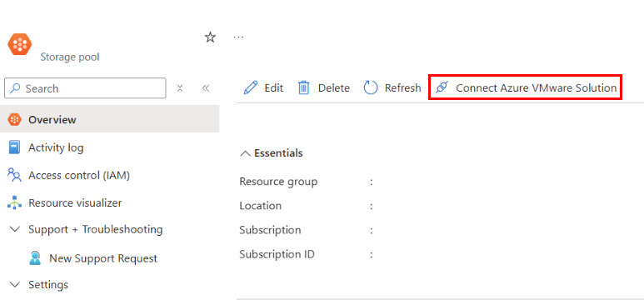This screenshot has width=644, height=300.
Task: Click the Storage pool subtitle text
Action: [70, 57]
